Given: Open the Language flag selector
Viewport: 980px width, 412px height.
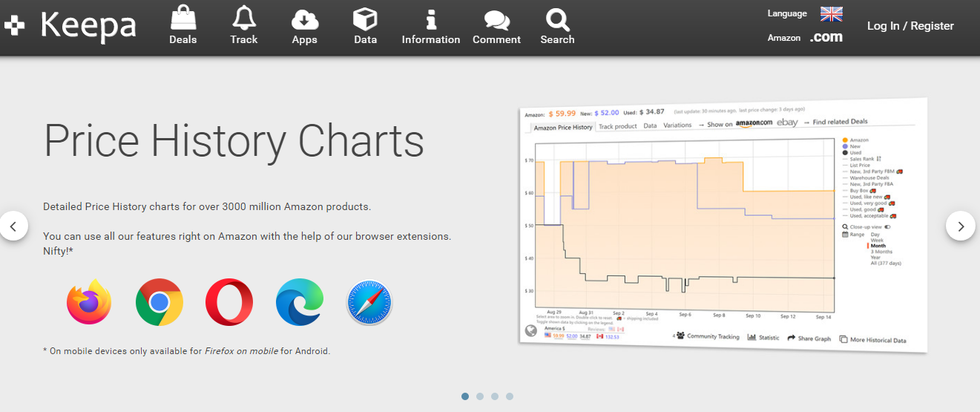Looking at the screenshot, I should tap(831, 13).
